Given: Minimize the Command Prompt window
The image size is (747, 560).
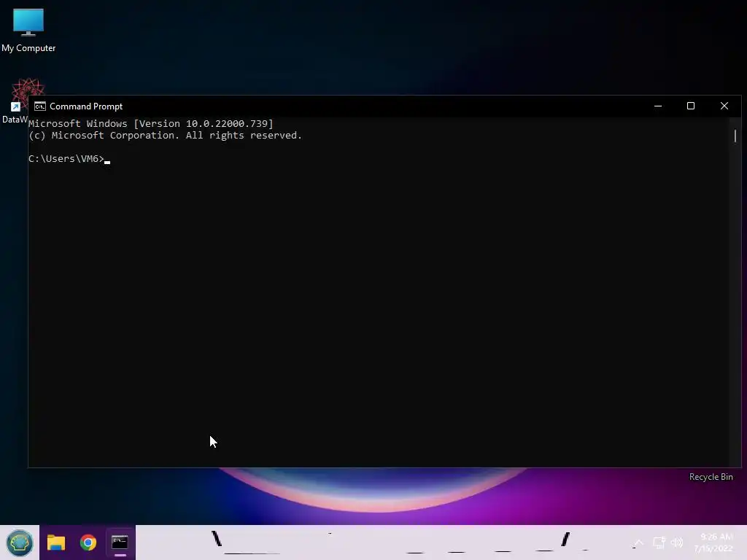Looking at the screenshot, I should [x=658, y=106].
